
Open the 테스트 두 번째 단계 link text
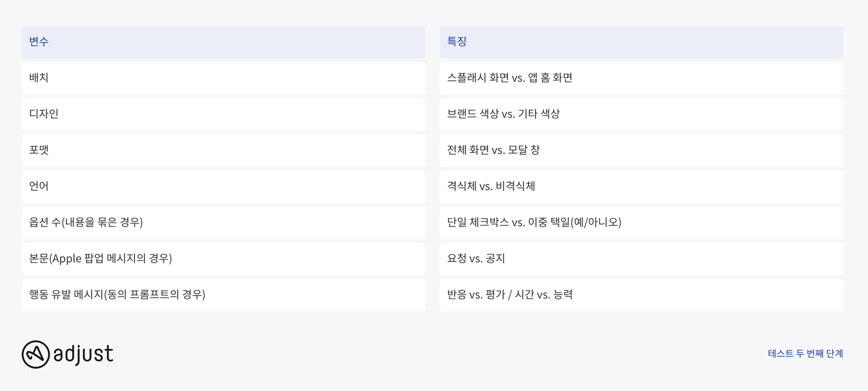(x=805, y=353)
